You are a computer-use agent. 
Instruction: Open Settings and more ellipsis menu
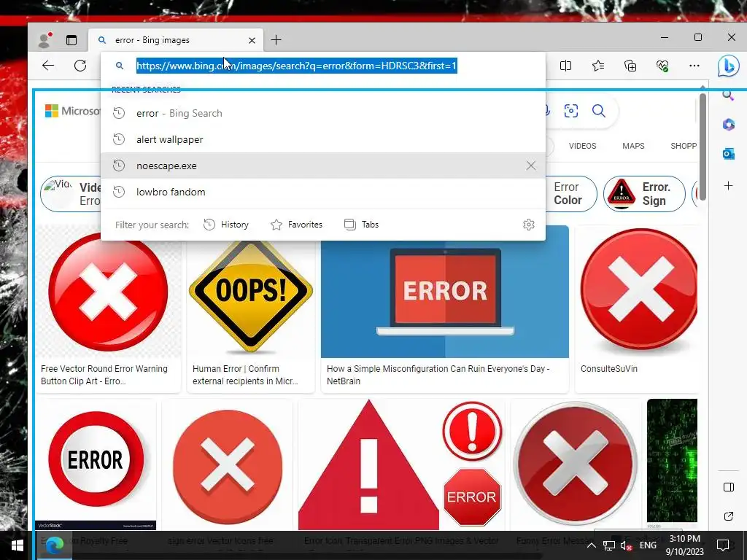tap(694, 66)
